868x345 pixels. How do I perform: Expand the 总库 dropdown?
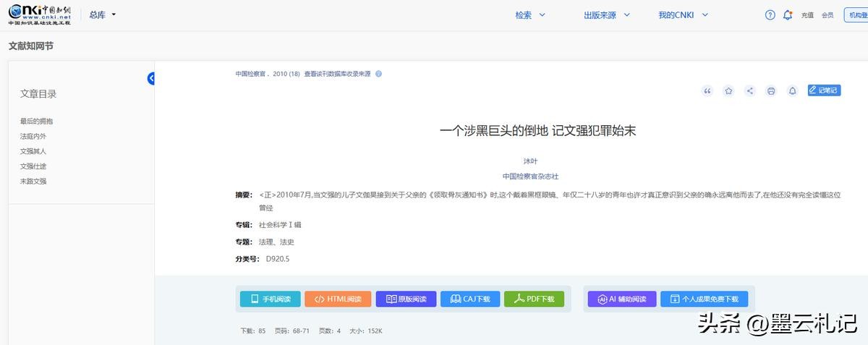click(x=103, y=14)
